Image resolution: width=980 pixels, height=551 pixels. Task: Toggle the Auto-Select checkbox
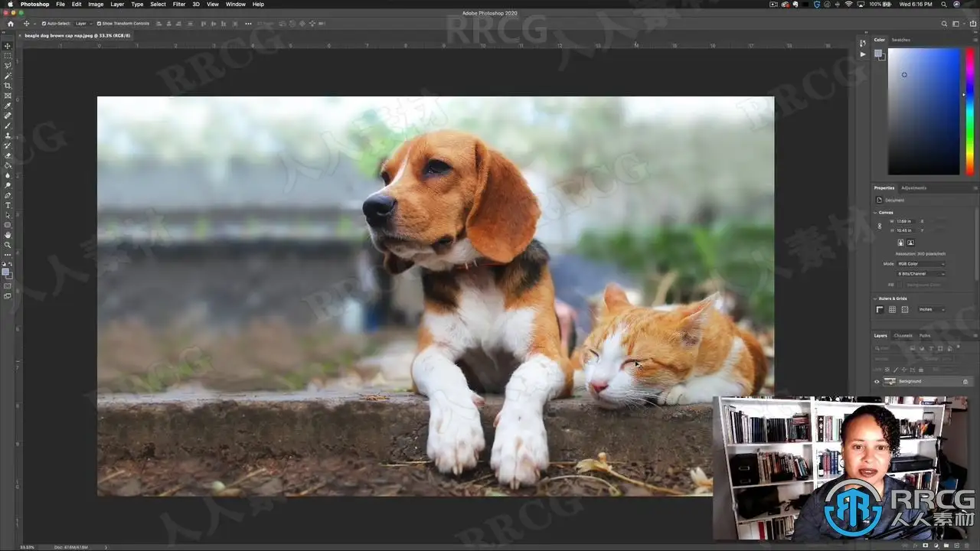coord(44,24)
